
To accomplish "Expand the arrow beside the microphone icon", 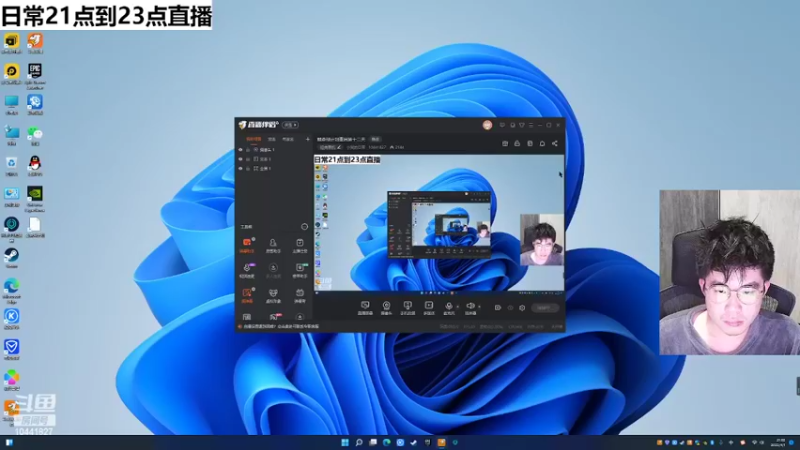I will [x=457, y=307].
